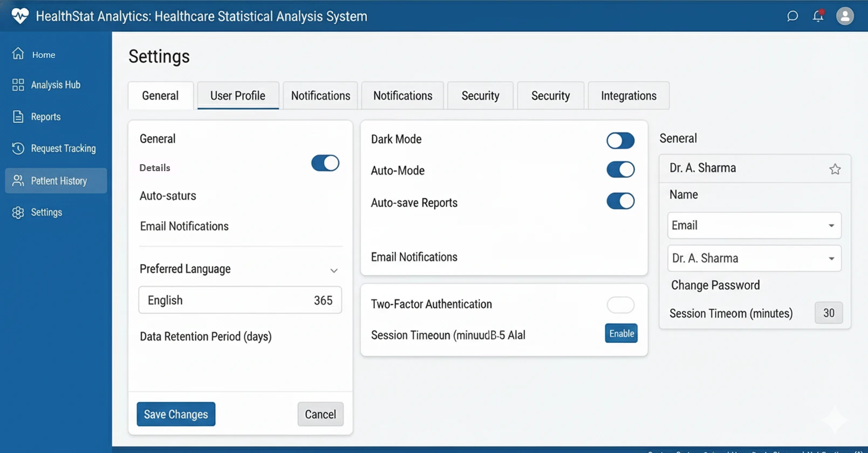Viewport: 868px width, 453px height.
Task: Click the star icon beside Dr. A. Sharma
Action: point(835,170)
